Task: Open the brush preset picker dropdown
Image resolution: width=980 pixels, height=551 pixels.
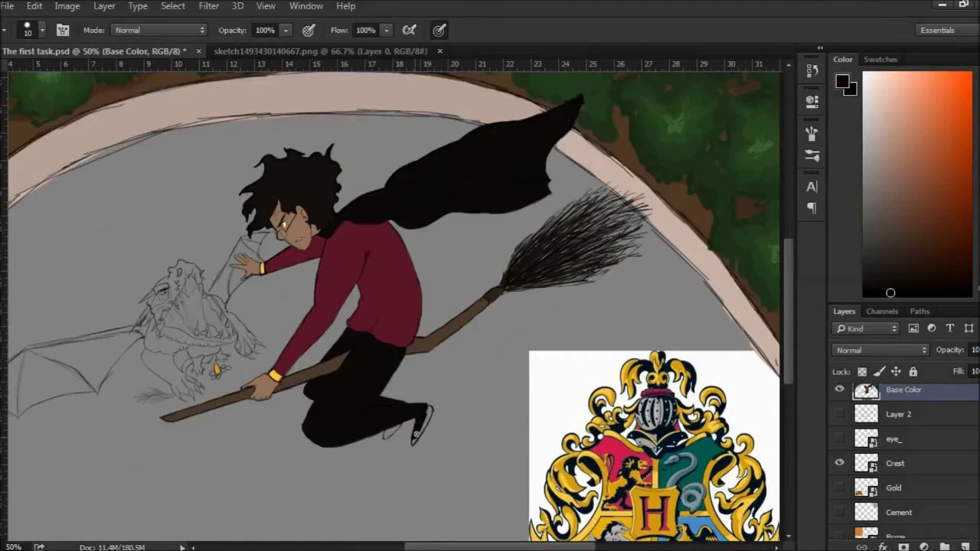Action: pyautogui.click(x=42, y=31)
